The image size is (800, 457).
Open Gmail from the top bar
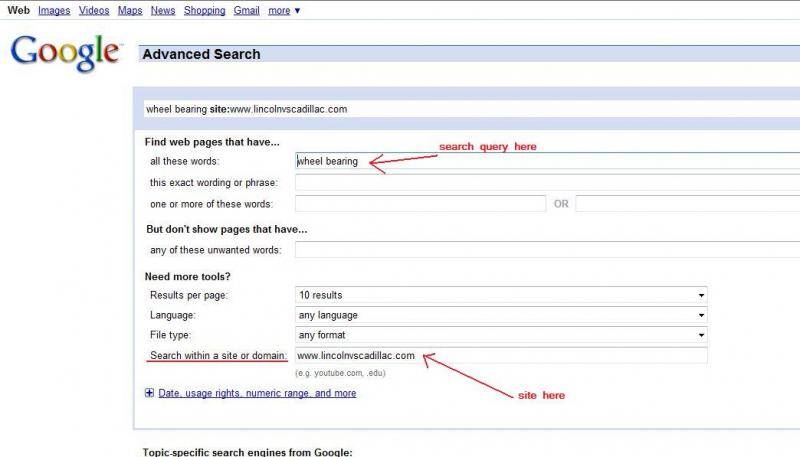247,10
